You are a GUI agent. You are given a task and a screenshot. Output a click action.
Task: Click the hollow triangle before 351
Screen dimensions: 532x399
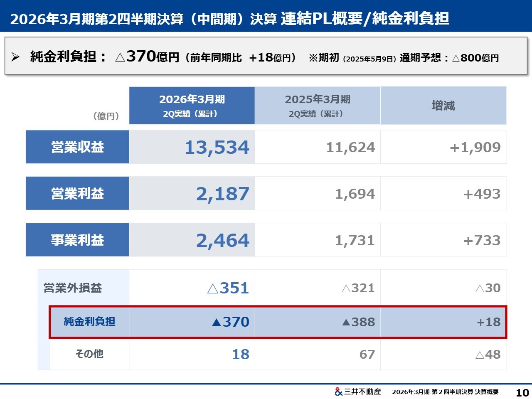[212, 288]
